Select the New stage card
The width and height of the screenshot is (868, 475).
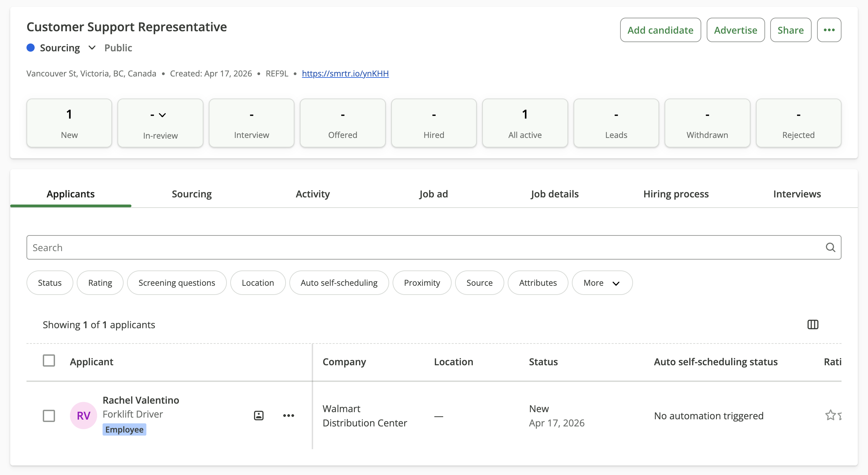pyautogui.click(x=69, y=123)
